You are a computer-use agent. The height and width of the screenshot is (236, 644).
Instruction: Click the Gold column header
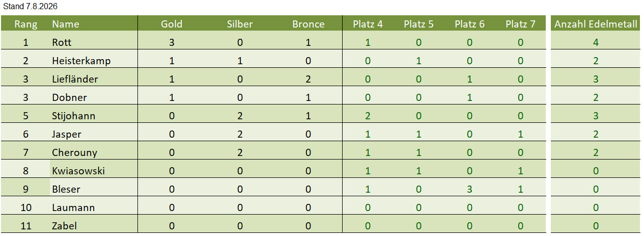[172, 24]
